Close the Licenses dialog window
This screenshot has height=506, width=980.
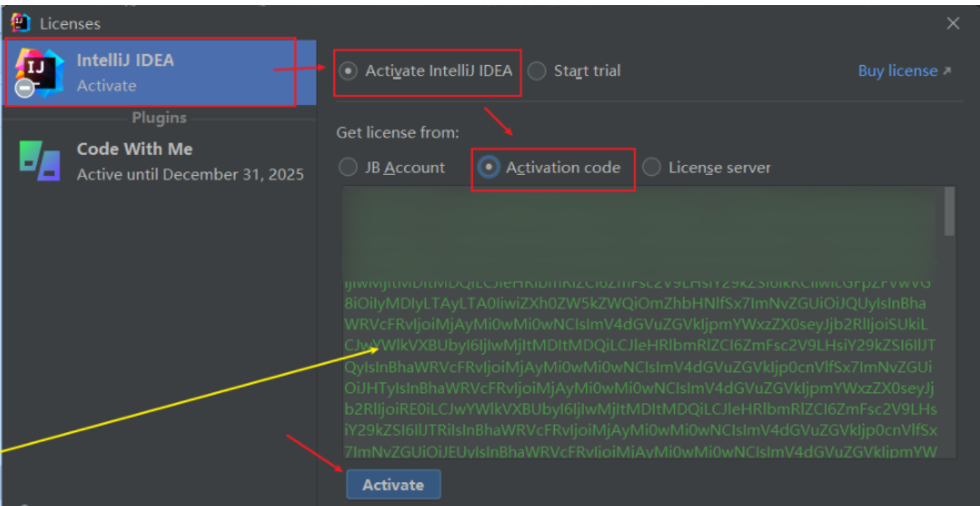953,23
